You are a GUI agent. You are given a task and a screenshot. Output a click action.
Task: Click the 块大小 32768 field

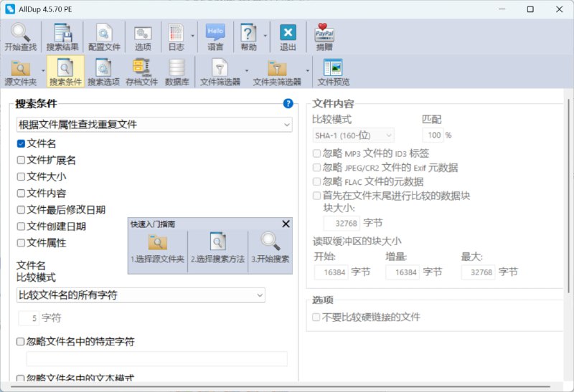(342, 223)
